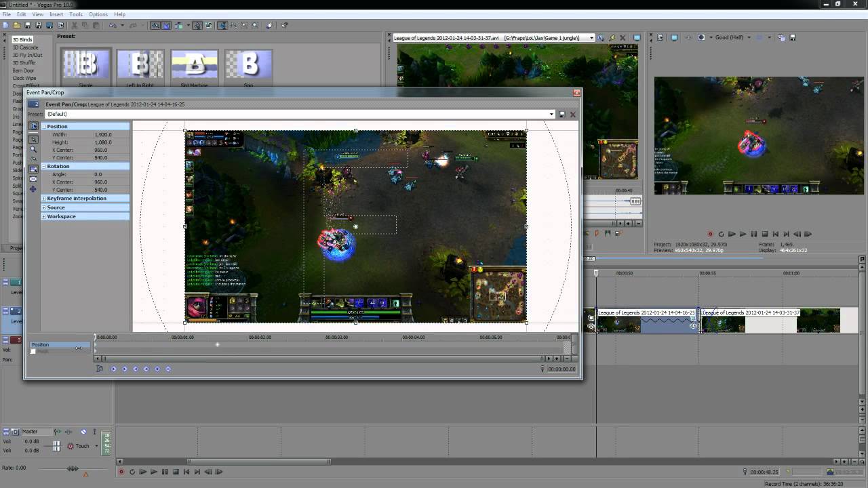Click the Master volume fader
Screen dimensions: 868x488
[56, 446]
